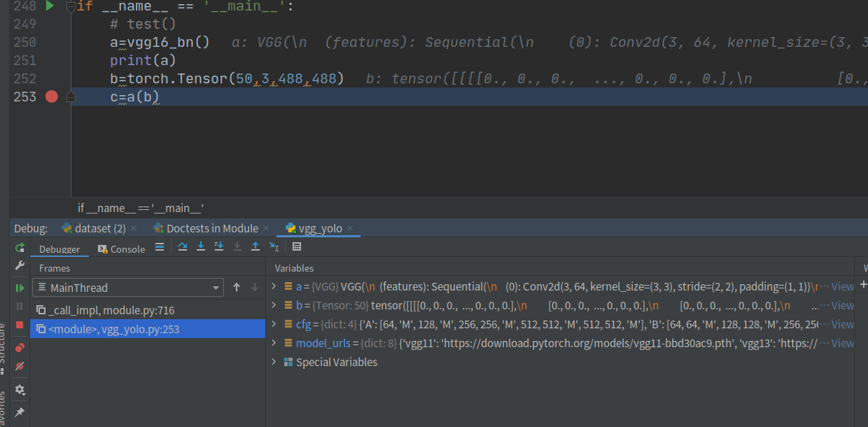The image size is (868, 427).
Task: Select the Run to Cursor icon
Action: click(x=274, y=247)
